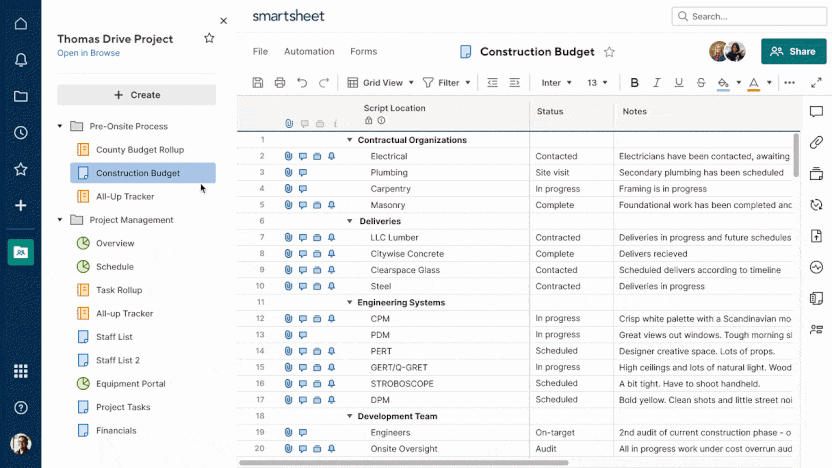Open Conversations panel in right rail
The image size is (832, 468).
816,111
